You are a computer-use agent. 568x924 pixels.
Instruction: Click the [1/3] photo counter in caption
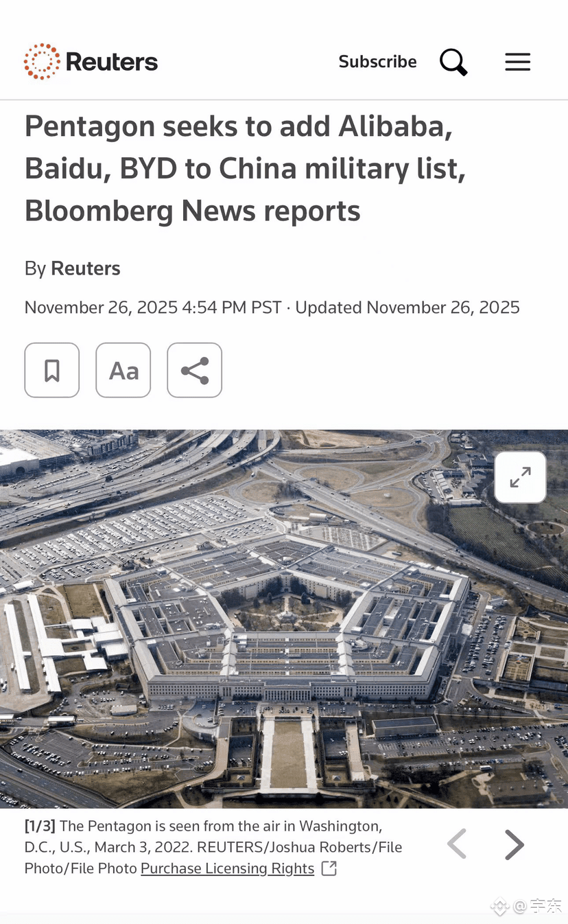point(40,826)
